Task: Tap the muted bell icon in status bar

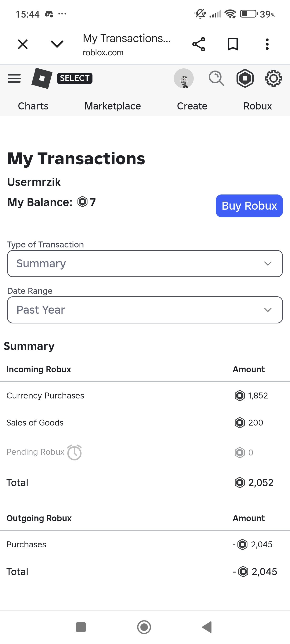Action: (x=200, y=14)
